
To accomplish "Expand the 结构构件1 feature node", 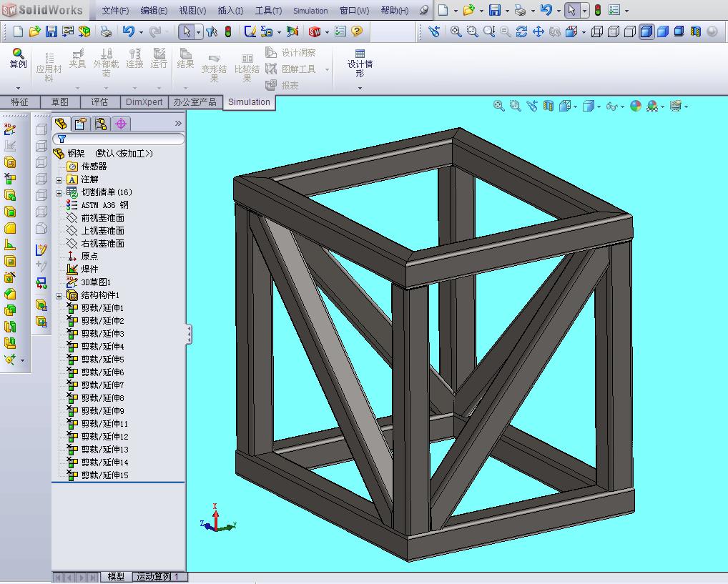I will [60, 295].
